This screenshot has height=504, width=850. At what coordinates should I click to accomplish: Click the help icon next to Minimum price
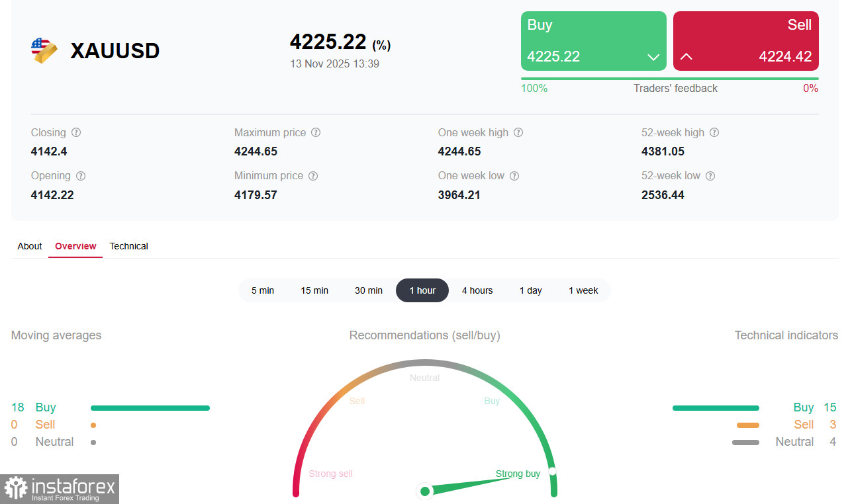tap(312, 175)
